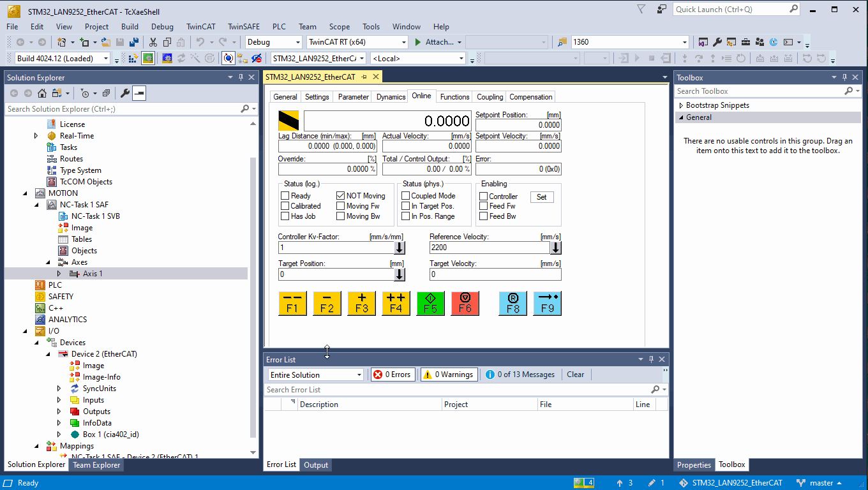Toggle the 0 of 13 Messages filter
The height and width of the screenshot is (490, 868).
click(520, 375)
